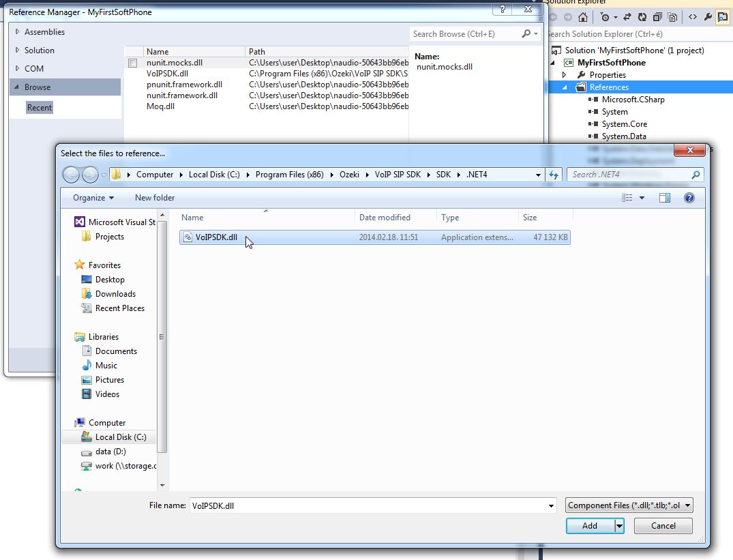The image size is (733, 560).
Task: Click Projects folder in navigation pane
Action: (x=104, y=237)
